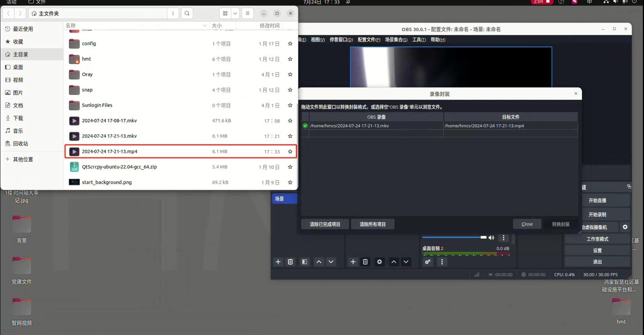
Task: Open the path bar kebab menu
Action: point(173,13)
